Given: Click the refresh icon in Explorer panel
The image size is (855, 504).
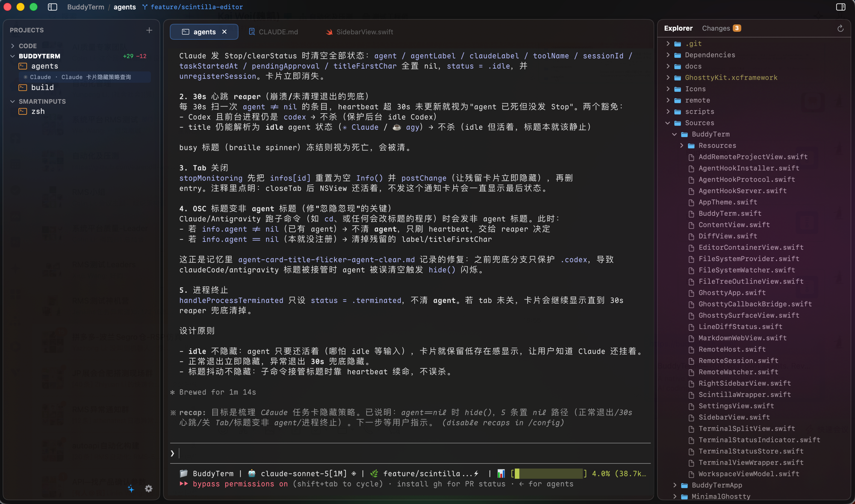Looking at the screenshot, I should coord(840,28).
